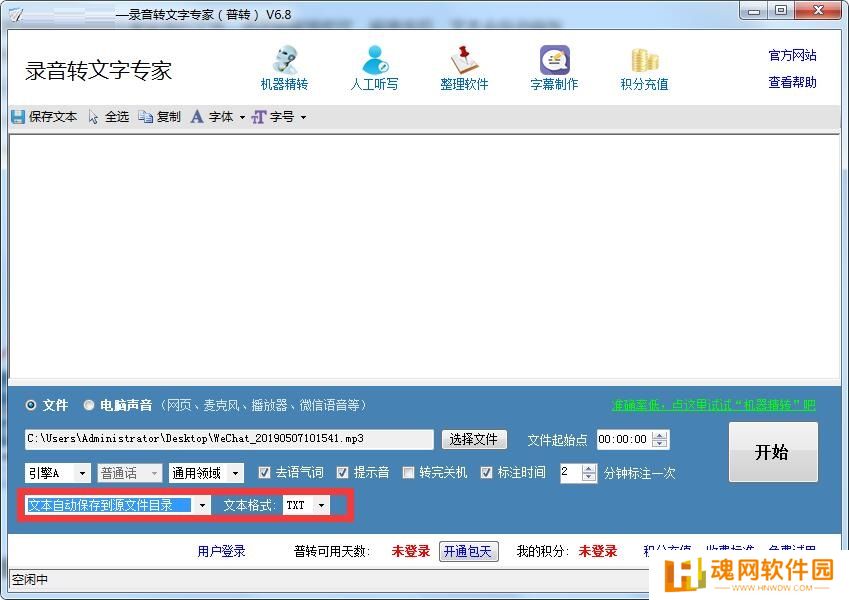Viewport: 849px width, 600px height.
Task: Toggle the 提示音 checkbox
Action: coord(342,473)
